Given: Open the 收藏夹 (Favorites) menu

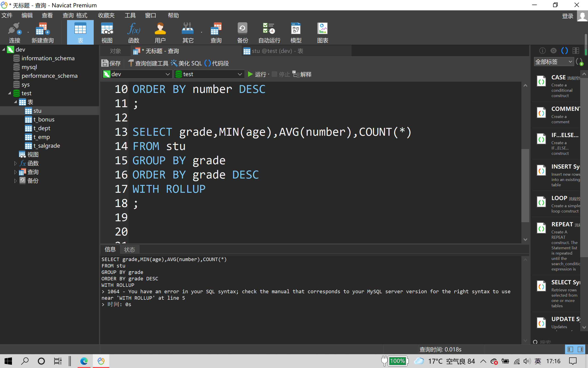Looking at the screenshot, I should coord(106,15).
